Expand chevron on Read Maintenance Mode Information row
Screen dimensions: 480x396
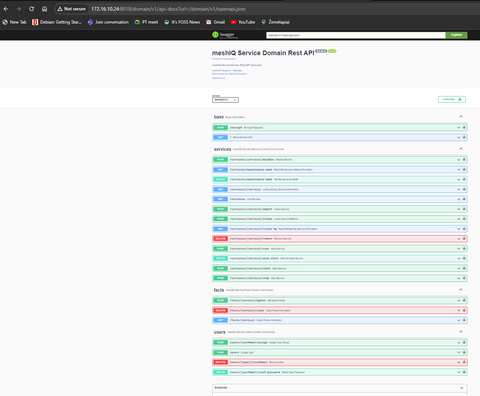[x=459, y=169]
